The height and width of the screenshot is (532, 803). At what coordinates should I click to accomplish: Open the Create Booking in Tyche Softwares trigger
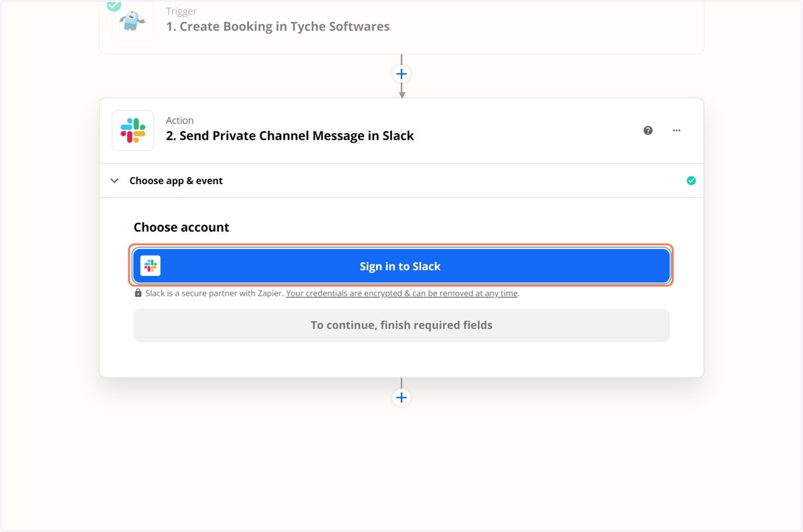tap(278, 27)
